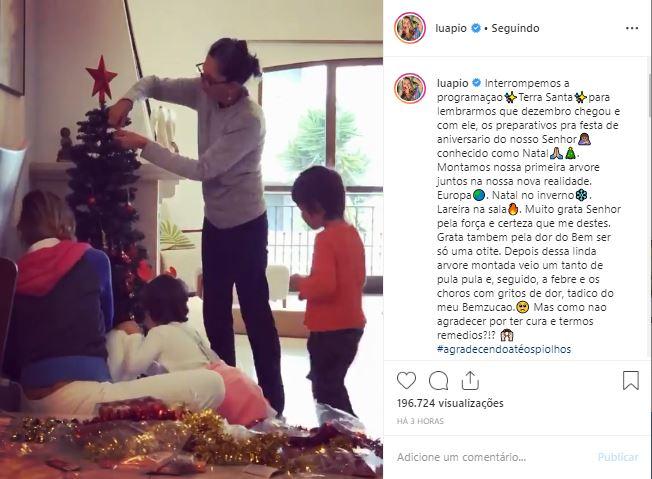Open luapio's profile picture in the header
Image resolution: width=652 pixels, height=479 pixels.
point(410,28)
